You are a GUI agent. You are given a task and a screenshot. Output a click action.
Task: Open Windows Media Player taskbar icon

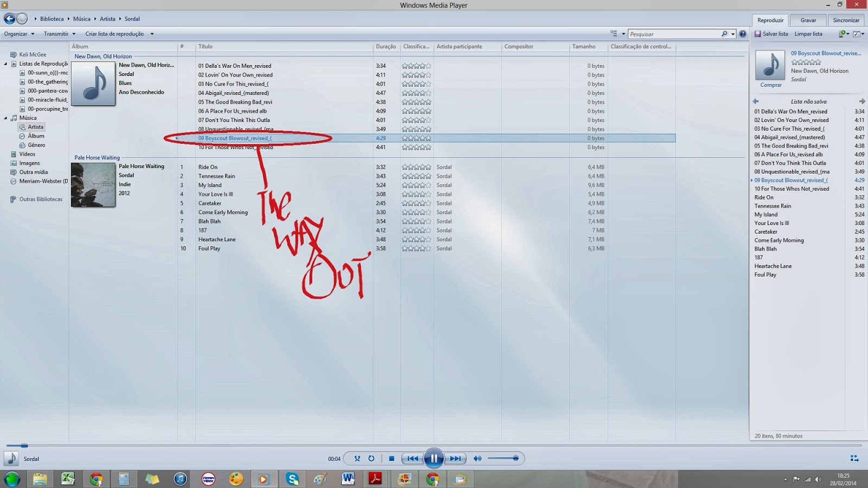tap(264, 479)
